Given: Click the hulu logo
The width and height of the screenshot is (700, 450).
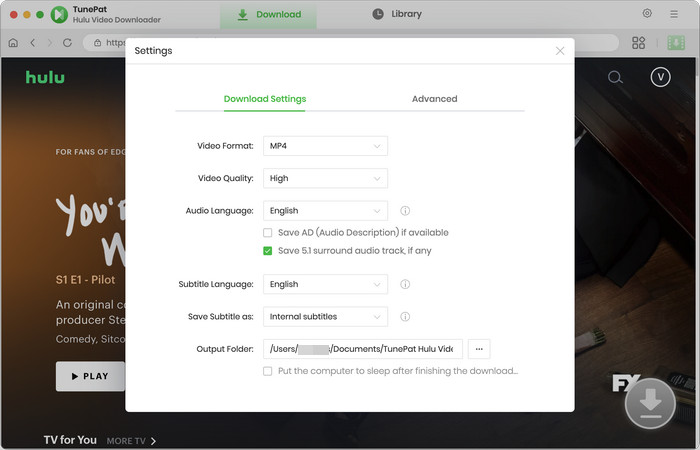Looking at the screenshot, I should click(x=45, y=77).
